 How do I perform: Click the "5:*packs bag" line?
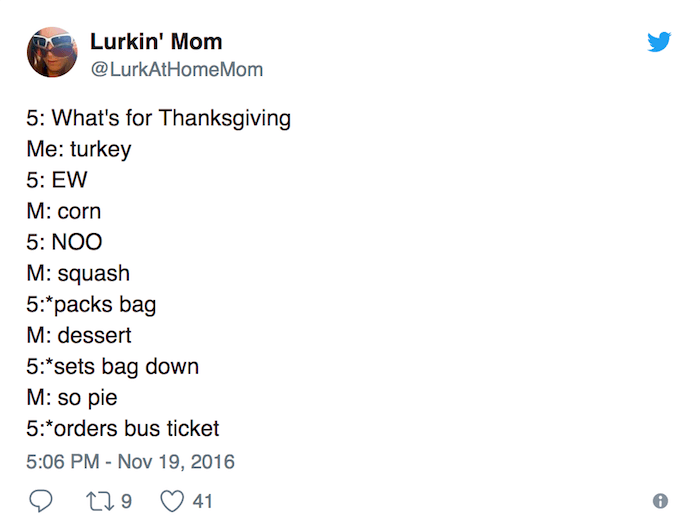click(91, 305)
